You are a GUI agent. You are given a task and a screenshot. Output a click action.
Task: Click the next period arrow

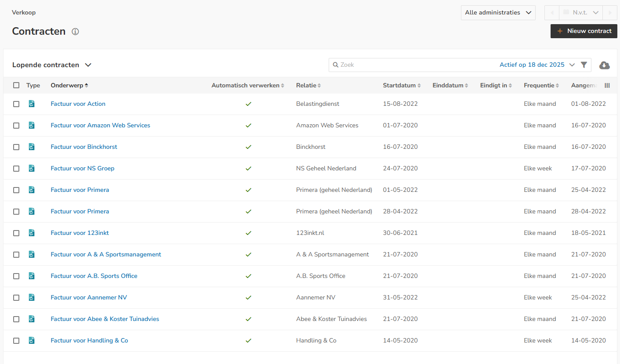pyautogui.click(x=610, y=13)
